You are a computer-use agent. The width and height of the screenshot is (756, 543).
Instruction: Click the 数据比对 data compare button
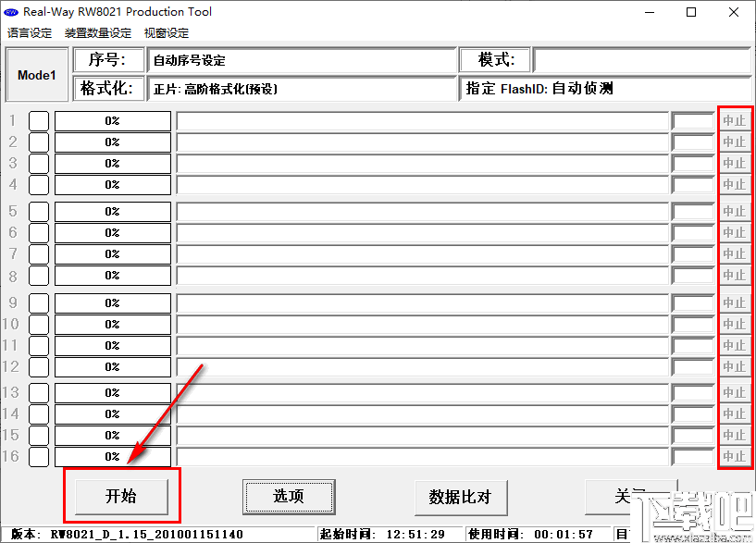tap(461, 496)
